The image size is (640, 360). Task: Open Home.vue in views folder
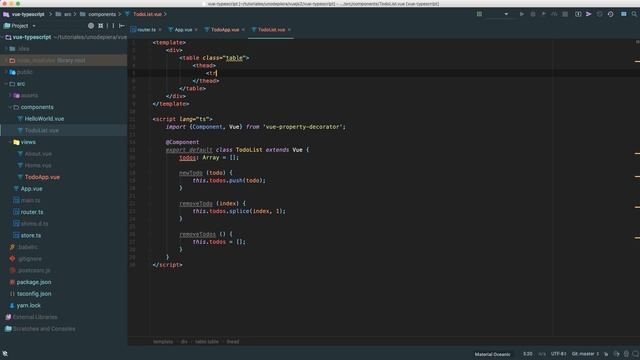(x=38, y=165)
